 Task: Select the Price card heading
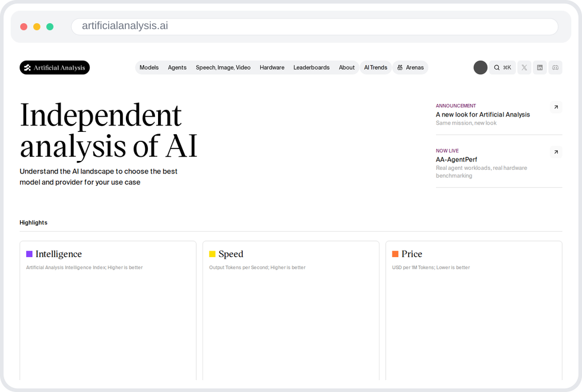(x=412, y=254)
